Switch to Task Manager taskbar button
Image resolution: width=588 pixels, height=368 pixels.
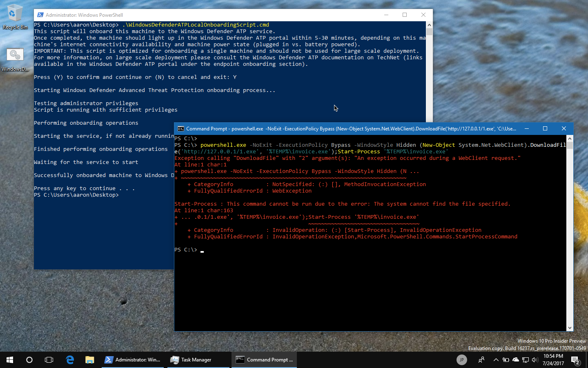(198, 360)
